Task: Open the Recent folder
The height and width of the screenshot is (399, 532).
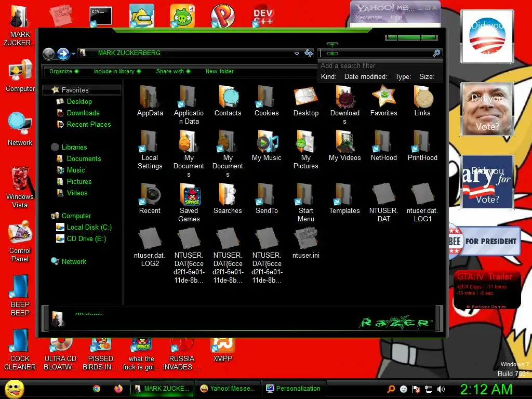Action: [x=150, y=198]
